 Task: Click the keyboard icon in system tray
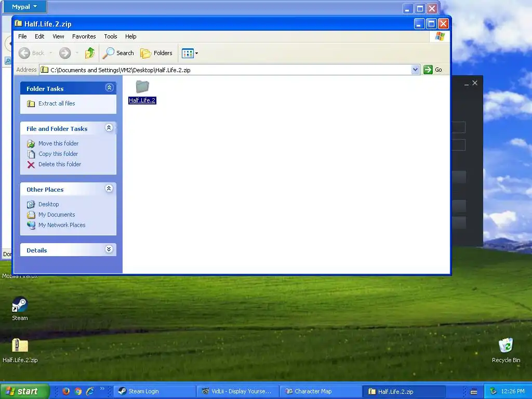coord(474,392)
